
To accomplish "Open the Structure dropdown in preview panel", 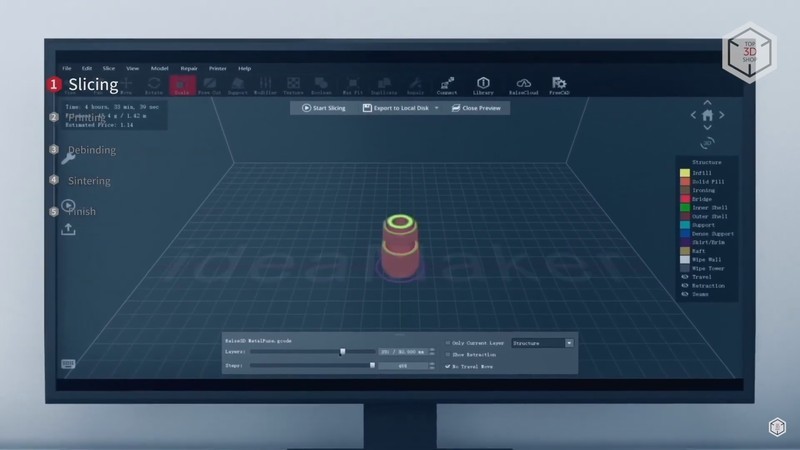I will [569, 342].
